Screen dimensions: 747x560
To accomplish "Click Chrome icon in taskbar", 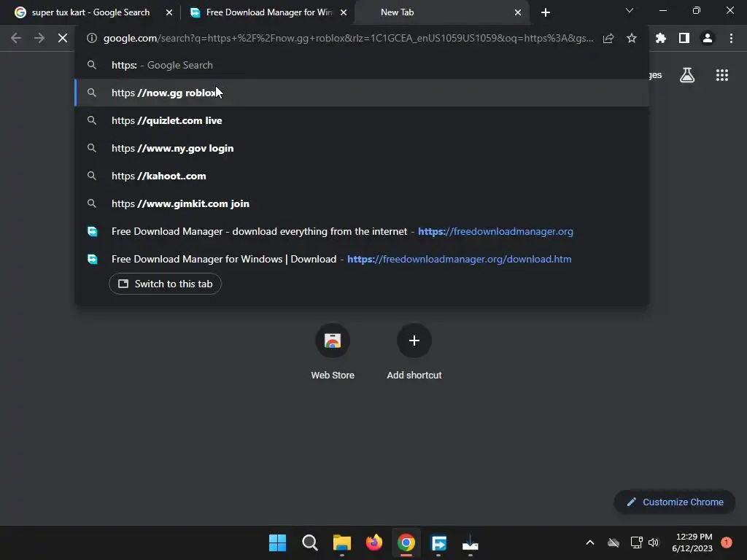I will (406, 542).
